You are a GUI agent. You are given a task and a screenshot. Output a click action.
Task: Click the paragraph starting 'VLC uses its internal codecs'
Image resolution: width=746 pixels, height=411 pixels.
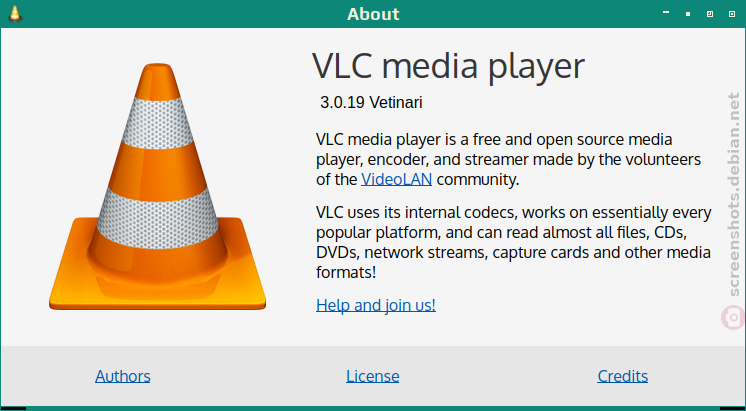coord(514,242)
